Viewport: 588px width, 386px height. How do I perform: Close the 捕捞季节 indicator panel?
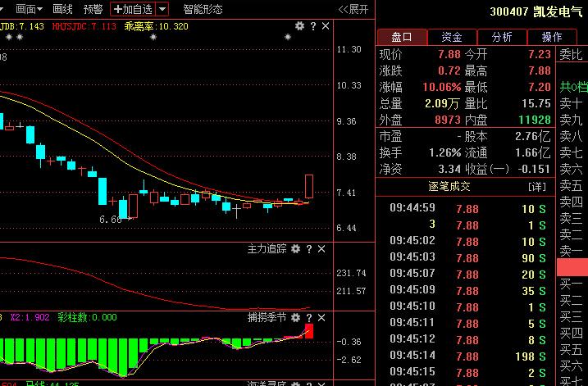coord(321,318)
